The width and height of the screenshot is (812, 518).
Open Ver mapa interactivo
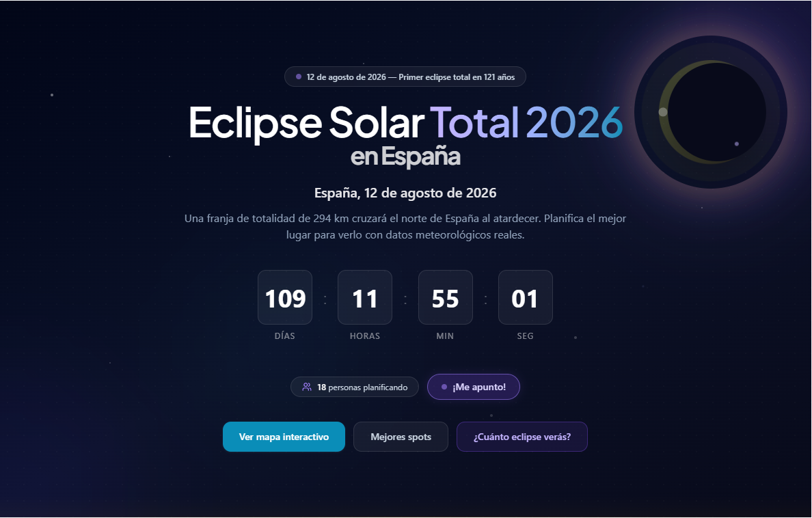(284, 437)
